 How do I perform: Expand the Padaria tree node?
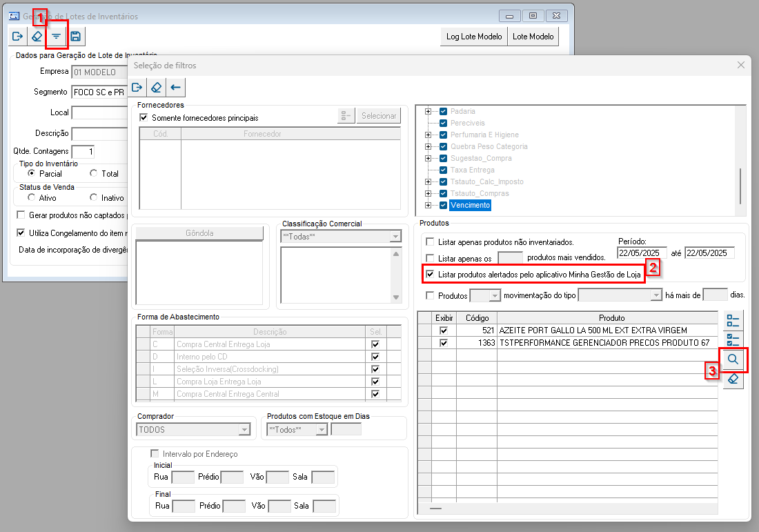point(428,111)
